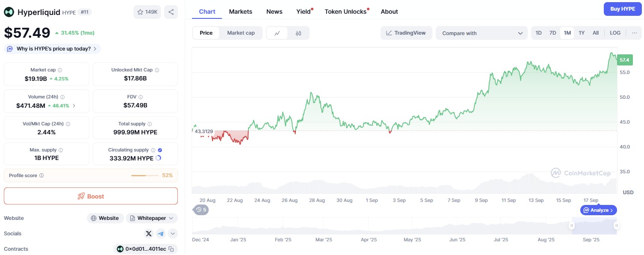Image resolution: width=644 pixels, height=255 pixels.
Task: Go to the News tab
Action: click(x=275, y=12)
